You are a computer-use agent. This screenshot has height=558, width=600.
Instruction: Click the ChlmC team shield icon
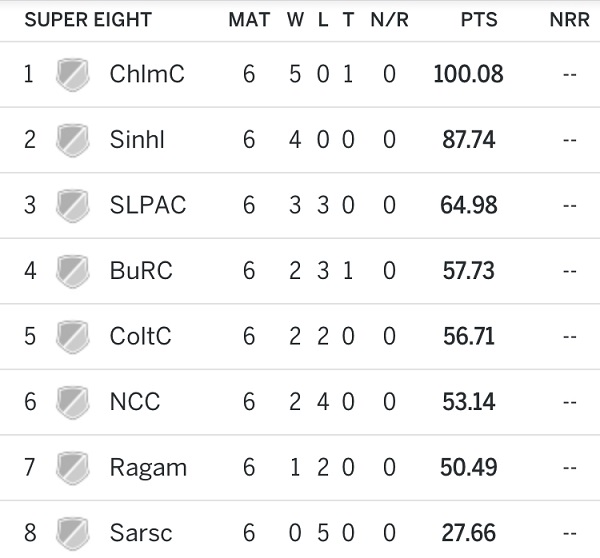click(72, 74)
